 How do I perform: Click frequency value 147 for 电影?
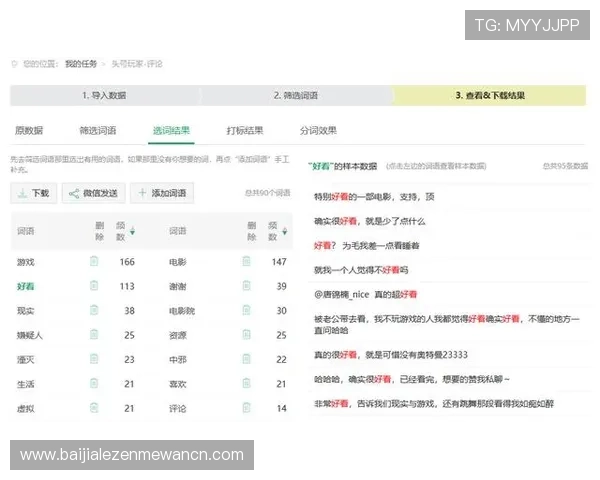pos(279,262)
